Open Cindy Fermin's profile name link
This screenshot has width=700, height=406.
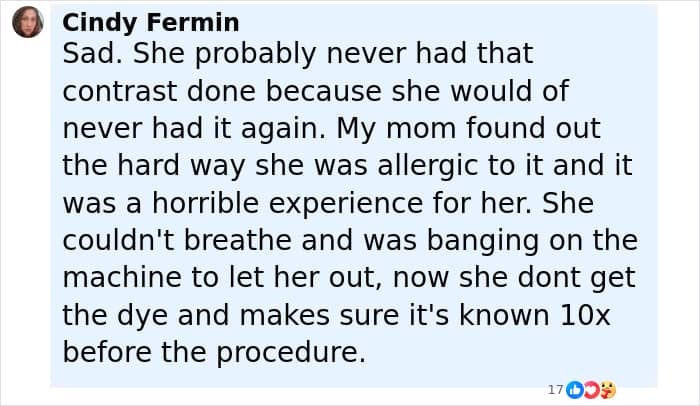[150, 22]
